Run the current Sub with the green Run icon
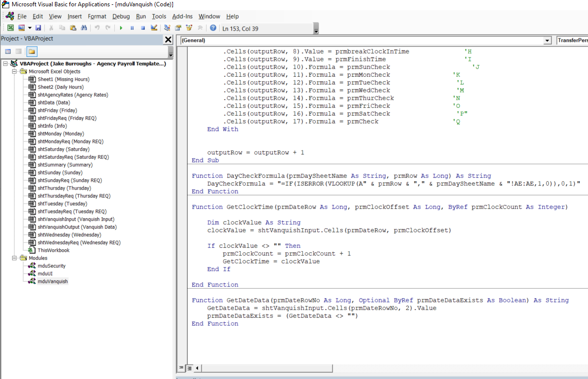Viewport: 588px width, 379px height. (x=121, y=28)
